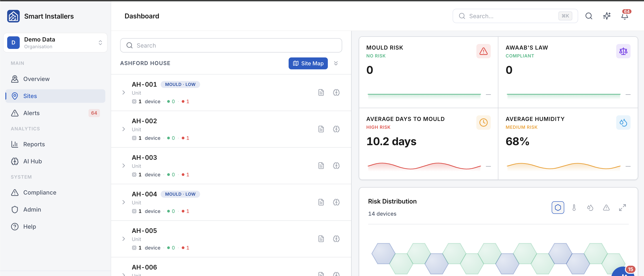Click the 10.2 days value

coord(391,141)
